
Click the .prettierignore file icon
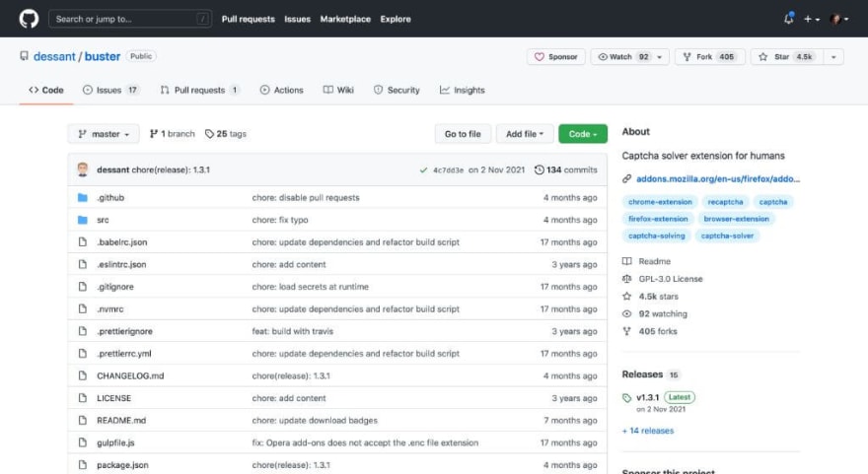point(83,331)
